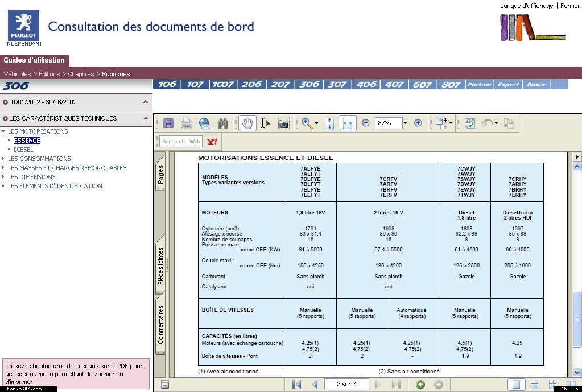The height and width of the screenshot is (392, 582).
Task: Click the rotate/pages view icon
Action: 441,123
